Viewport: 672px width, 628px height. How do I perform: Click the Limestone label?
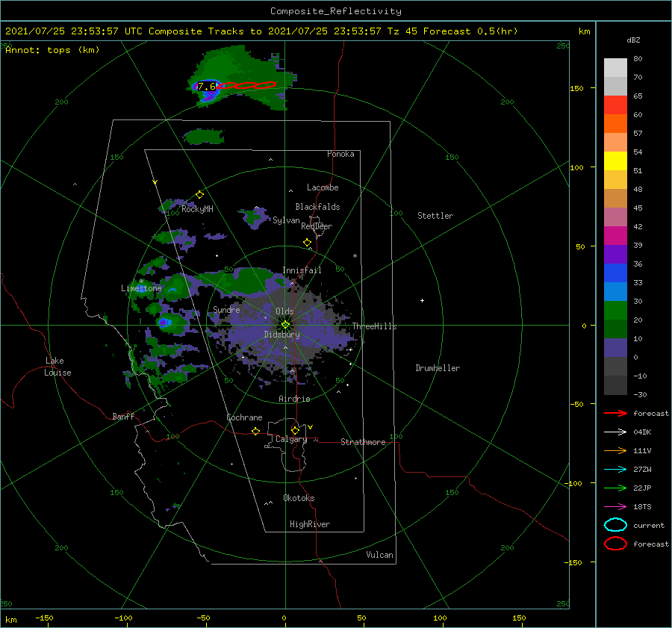point(141,288)
